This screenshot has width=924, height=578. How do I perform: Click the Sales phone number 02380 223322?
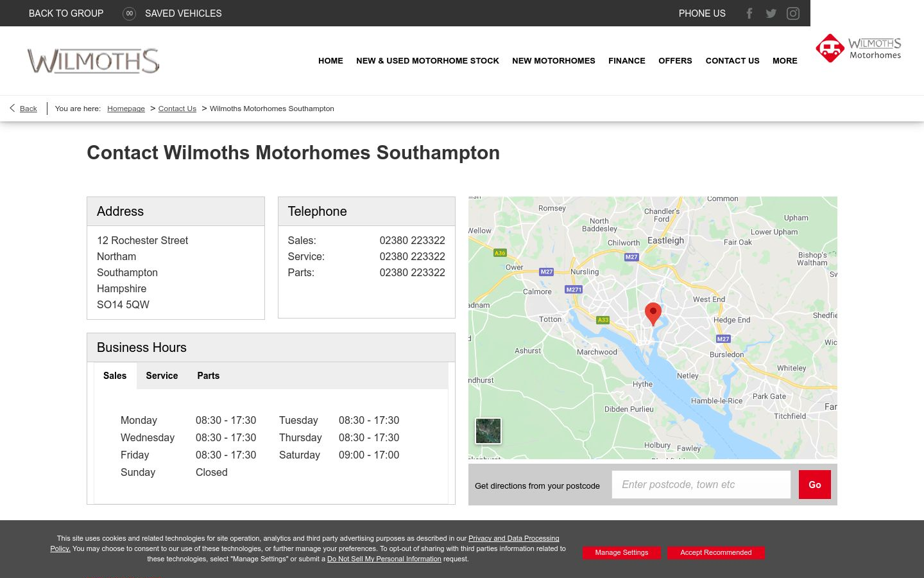point(412,240)
